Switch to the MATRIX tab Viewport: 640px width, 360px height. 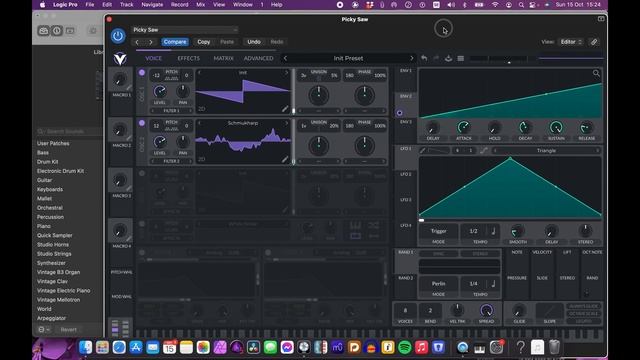(x=223, y=58)
